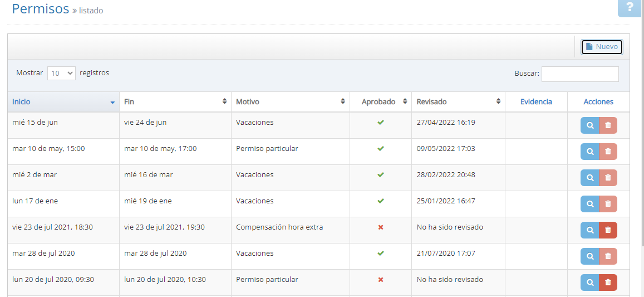
Task: View the 28 de jul 2020 vacation
Action: tap(589, 256)
